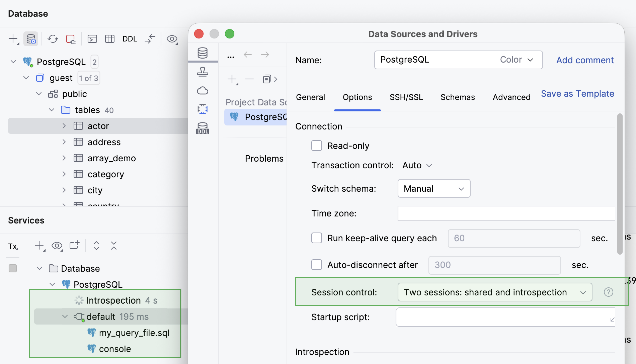636x364 pixels.
Task: Collapse the Database folder in Services
Action: coord(39,268)
